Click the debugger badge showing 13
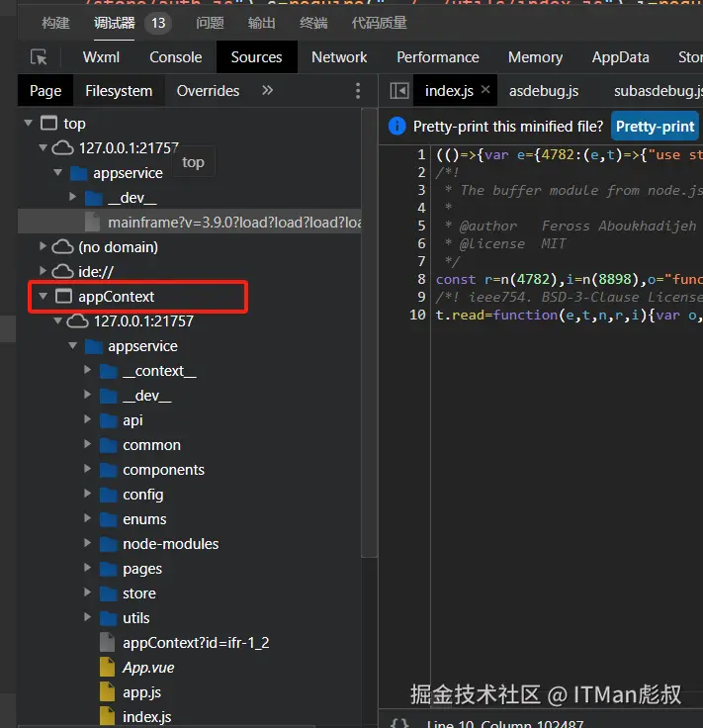 point(158,23)
